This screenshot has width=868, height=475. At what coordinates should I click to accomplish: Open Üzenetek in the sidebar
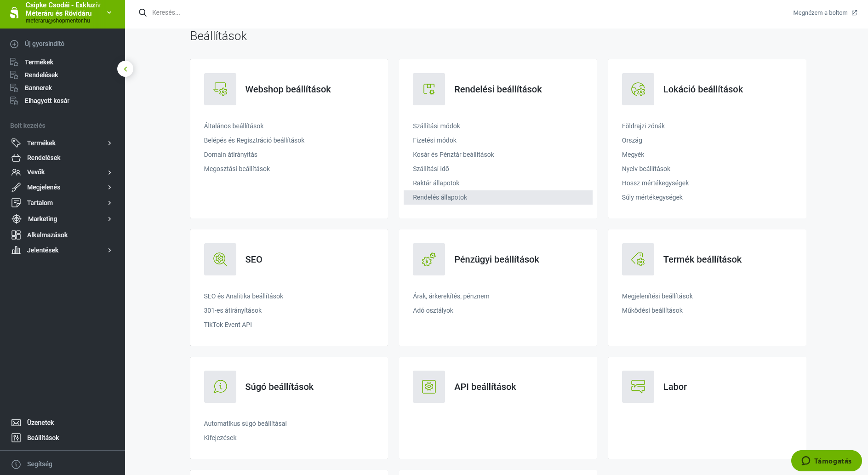[40, 423]
